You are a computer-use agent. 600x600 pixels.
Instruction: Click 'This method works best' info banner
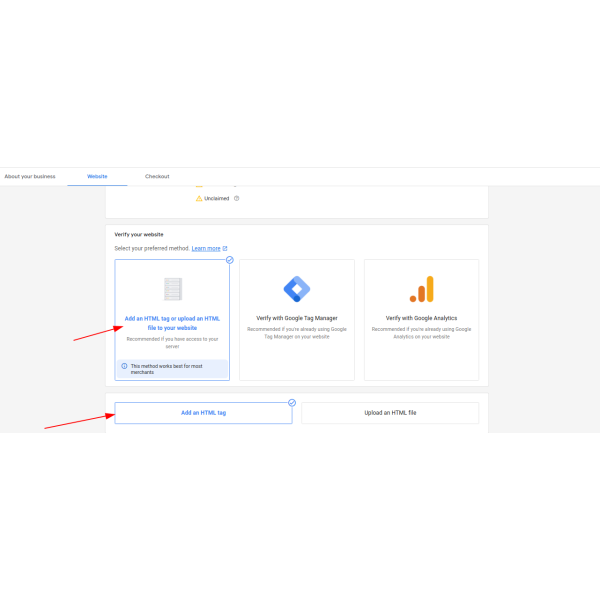pyautogui.click(x=172, y=367)
